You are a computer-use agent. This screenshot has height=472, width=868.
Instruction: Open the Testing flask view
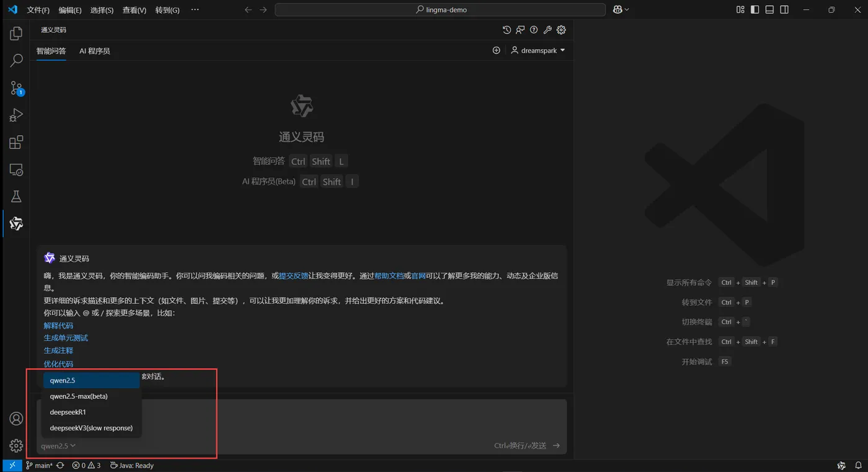[16, 197]
